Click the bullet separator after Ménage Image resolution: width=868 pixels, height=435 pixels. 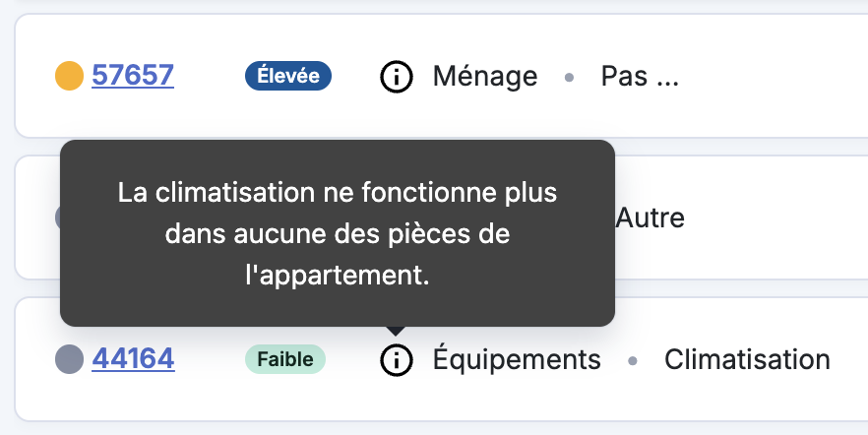569,77
